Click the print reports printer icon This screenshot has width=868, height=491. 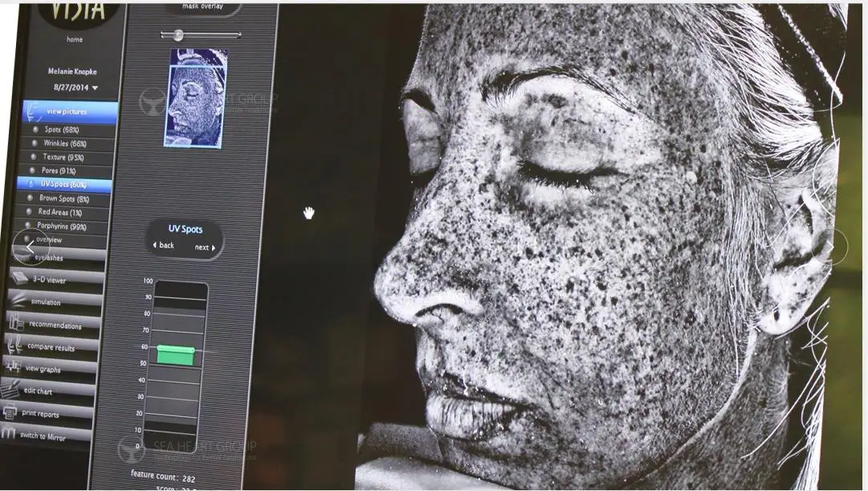[x=10, y=411]
